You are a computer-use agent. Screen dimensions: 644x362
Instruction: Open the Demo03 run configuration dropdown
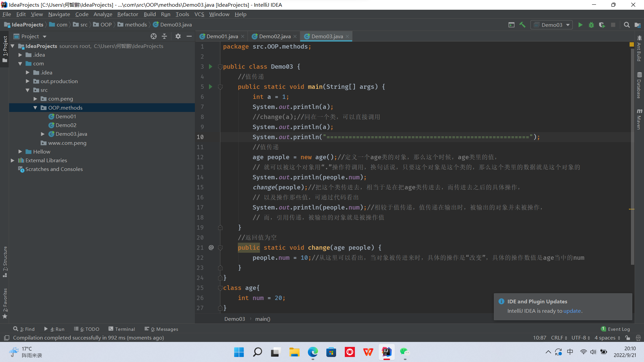[552, 25]
